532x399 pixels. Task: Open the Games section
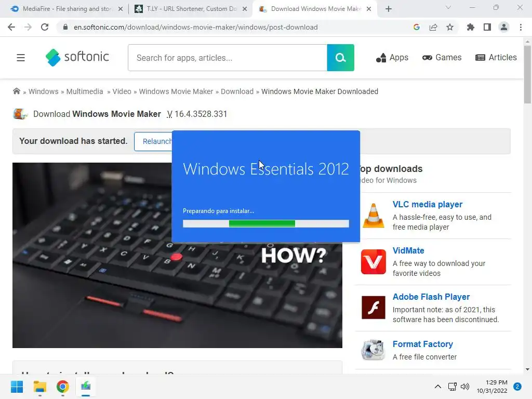(442, 58)
